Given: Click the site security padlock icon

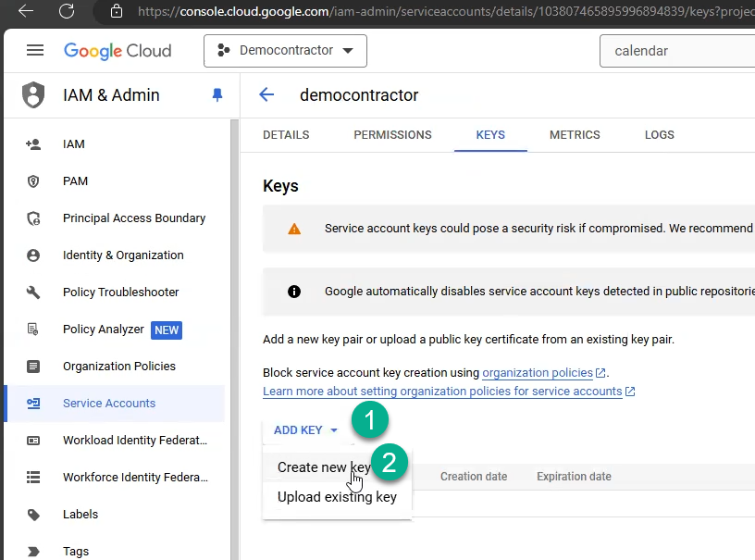Looking at the screenshot, I should (x=117, y=10).
